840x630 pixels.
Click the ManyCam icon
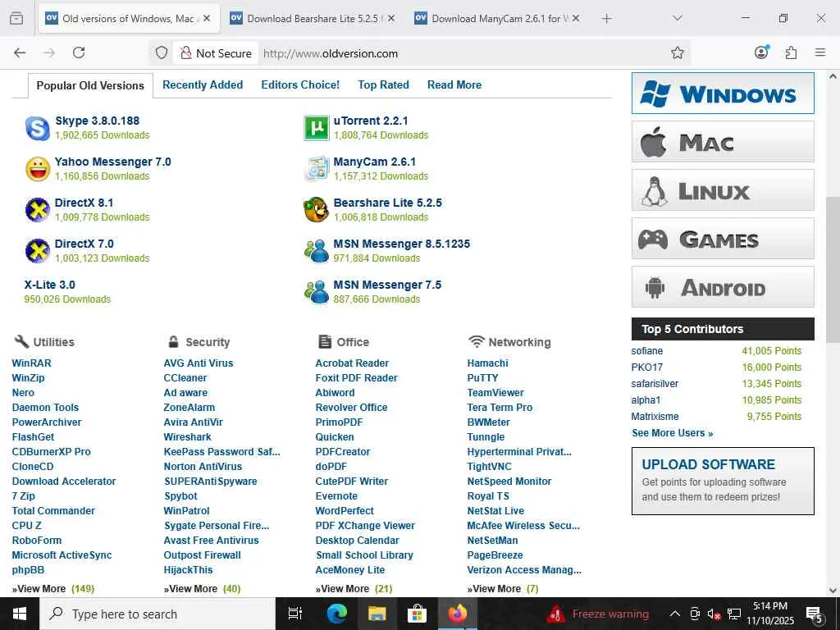(x=316, y=169)
